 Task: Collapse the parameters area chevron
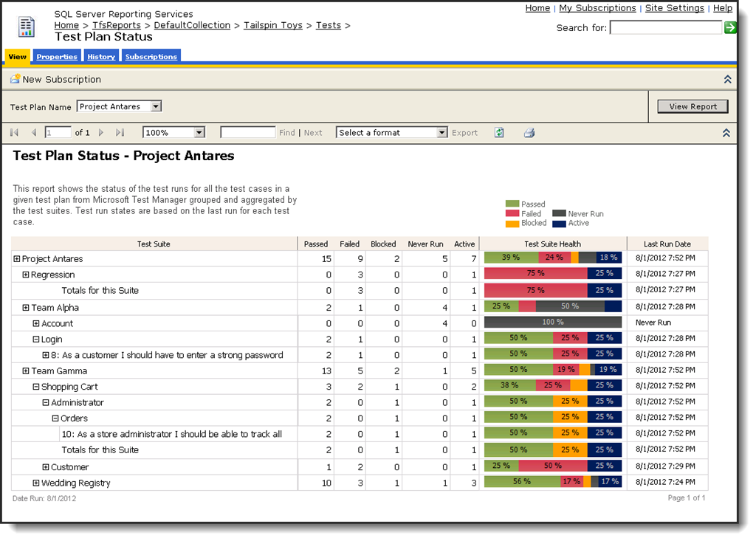pos(727,80)
